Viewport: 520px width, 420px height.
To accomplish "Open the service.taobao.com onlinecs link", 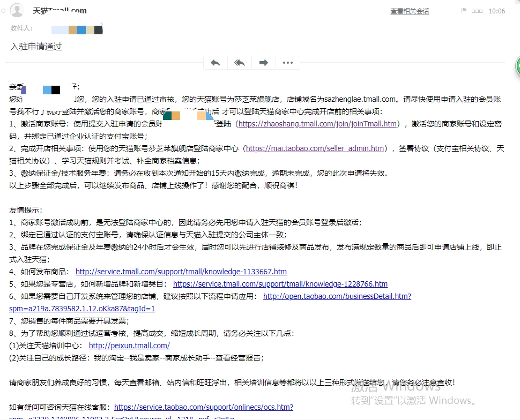I will (x=204, y=407).
